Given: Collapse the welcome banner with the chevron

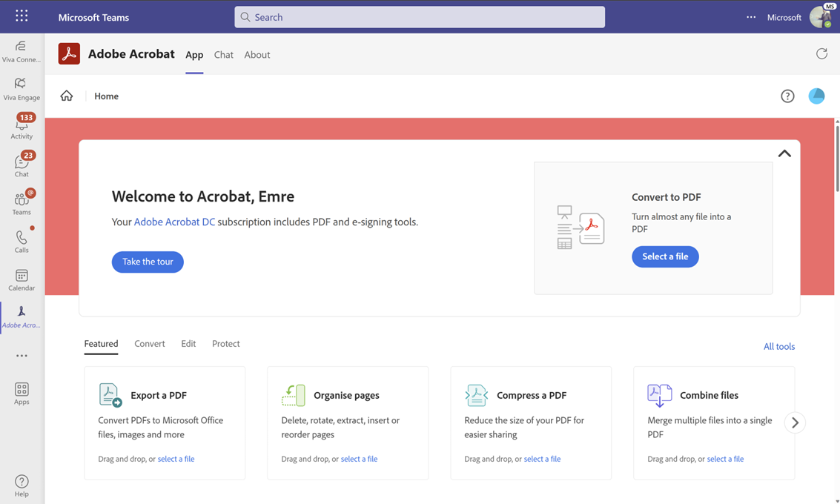Looking at the screenshot, I should (x=784, y=153).
